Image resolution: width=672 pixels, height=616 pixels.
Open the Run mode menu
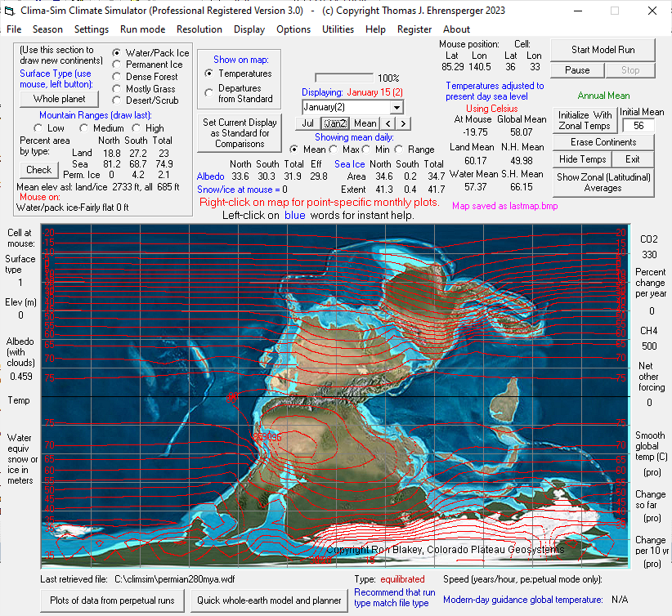coord(143,29)
